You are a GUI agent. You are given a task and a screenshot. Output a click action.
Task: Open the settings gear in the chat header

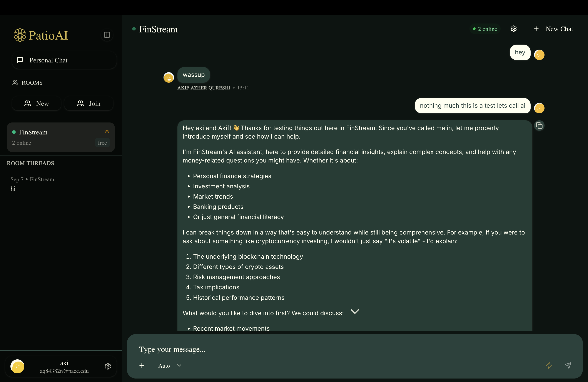[x=514, y=29]
